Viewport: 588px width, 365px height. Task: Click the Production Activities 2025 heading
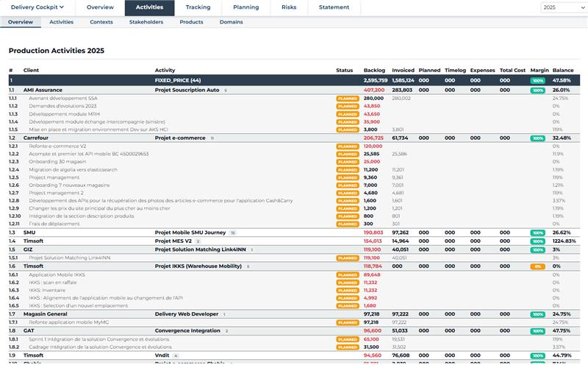[x=57, y=51]
